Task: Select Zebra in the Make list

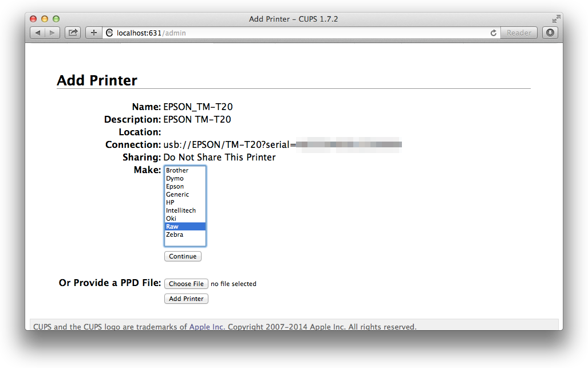Action: click(x=174, y=234)
